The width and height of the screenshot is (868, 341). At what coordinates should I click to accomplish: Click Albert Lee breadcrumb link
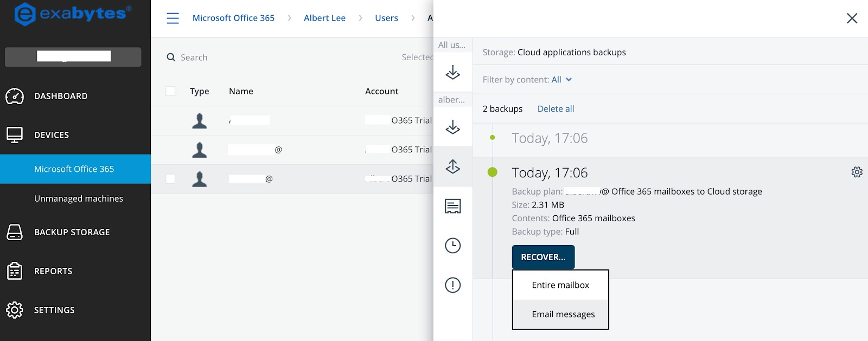[324, 18]
